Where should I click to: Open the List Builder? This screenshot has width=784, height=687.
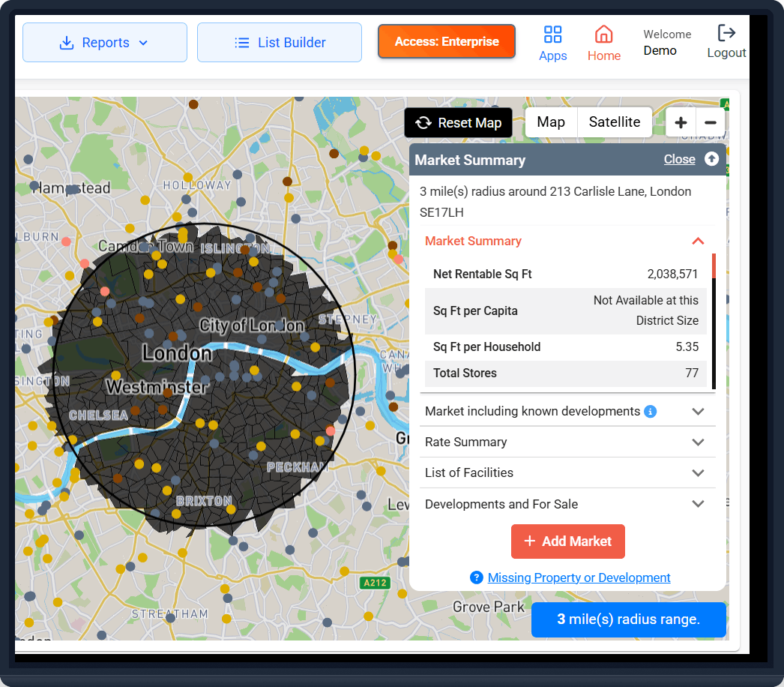point(279,43)
